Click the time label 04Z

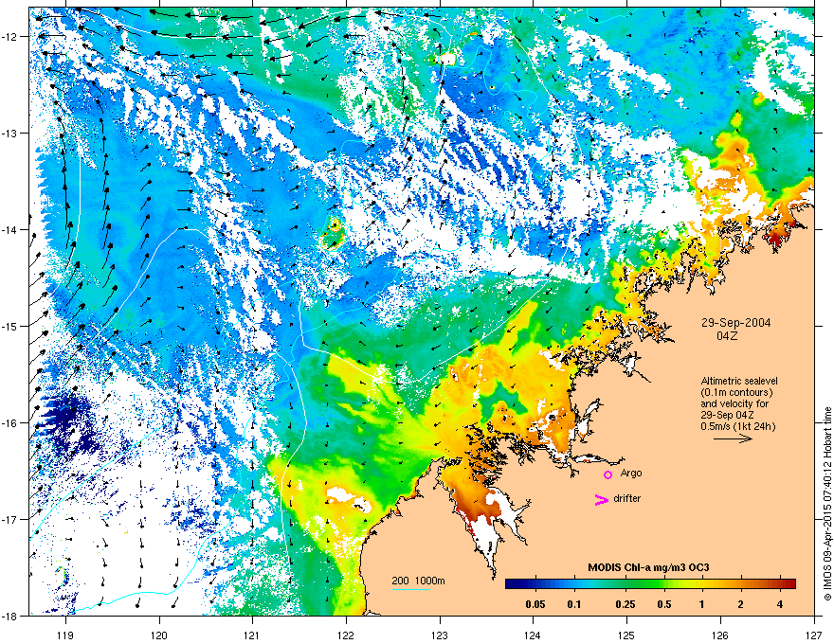coord(727,336)
